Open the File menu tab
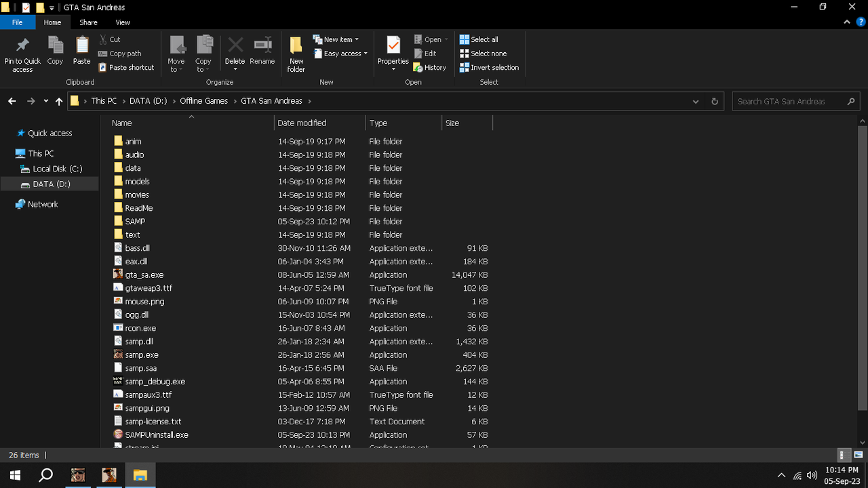868x488 pixels. (17, 22)
